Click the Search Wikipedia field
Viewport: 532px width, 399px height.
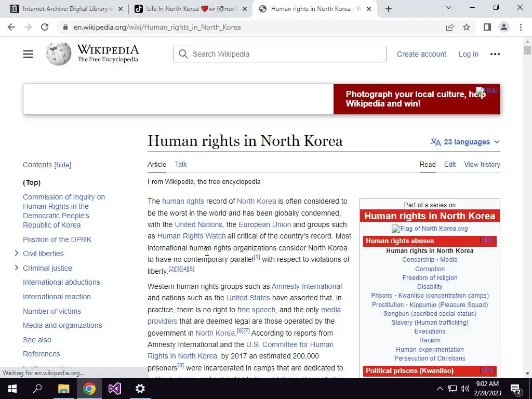click(280, 54)
